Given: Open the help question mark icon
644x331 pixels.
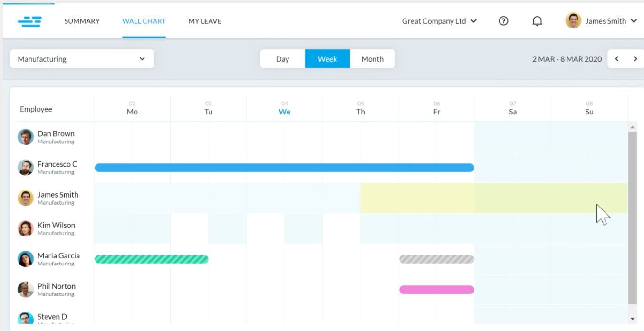Looking at the screenshot, I should coord(503,21).
